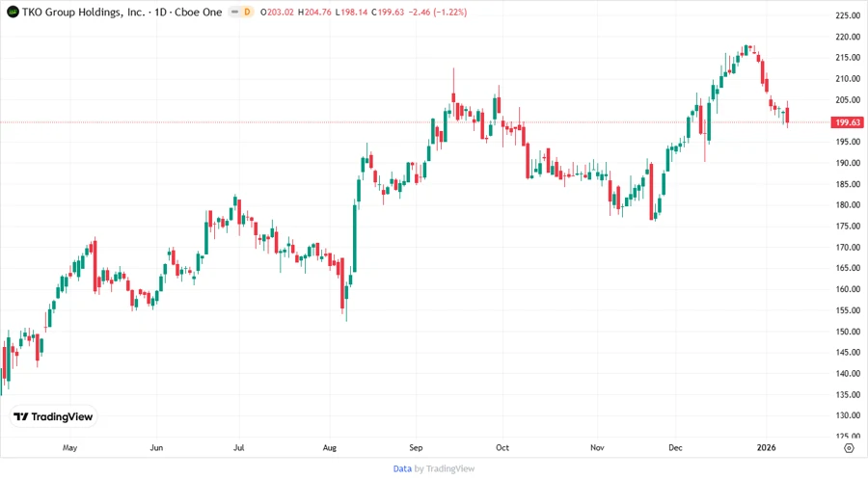Screen dimensions: 868x480
Task: Click the Dec label on time axis
Action: (x=675, y=447)
